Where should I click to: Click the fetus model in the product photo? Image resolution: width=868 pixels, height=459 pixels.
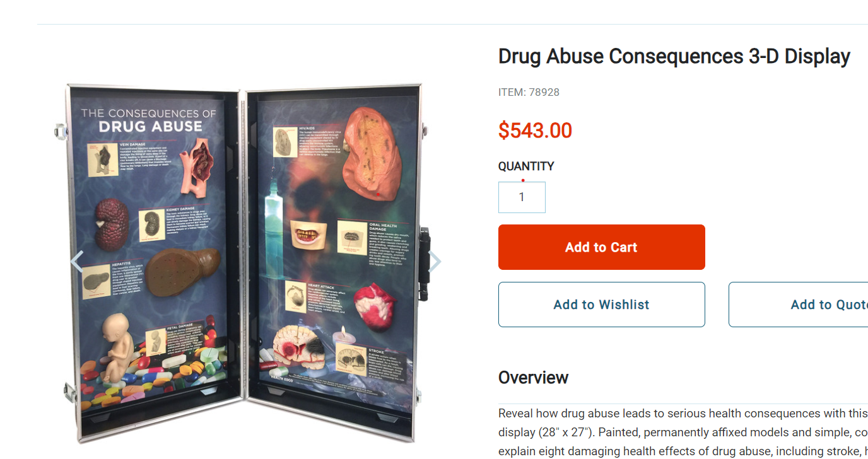[x=119, y=347]
